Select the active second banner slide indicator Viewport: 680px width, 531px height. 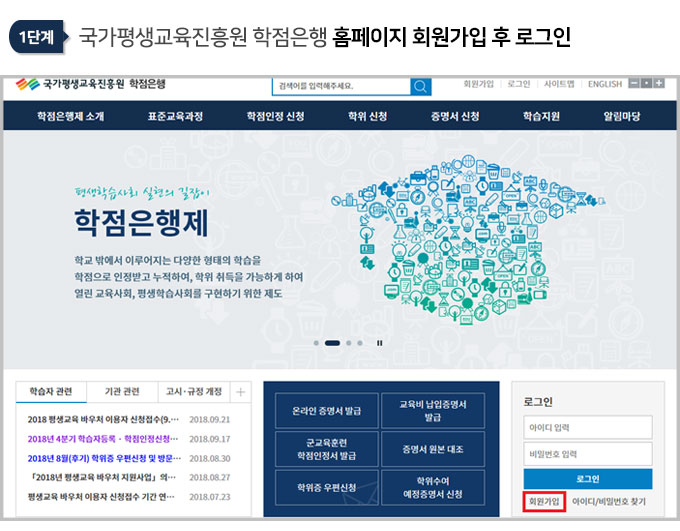click(332, 343)
